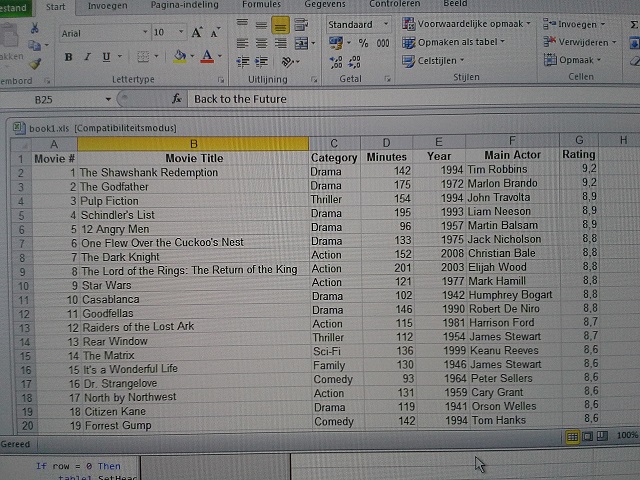The width and height of the screenshot is (640, 480).
Task: Switch to Invoegen ribbon tab
Action: click(108, 6)
